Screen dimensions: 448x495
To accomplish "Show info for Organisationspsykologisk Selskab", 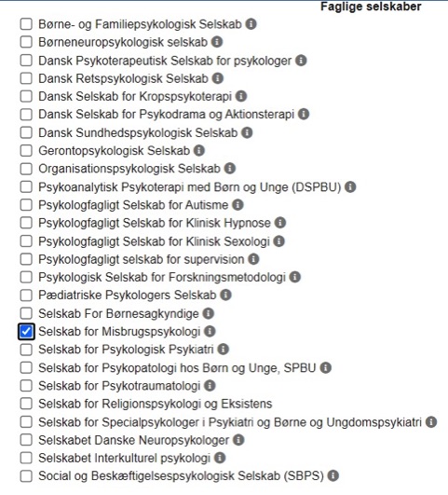I will pos(230,168).
